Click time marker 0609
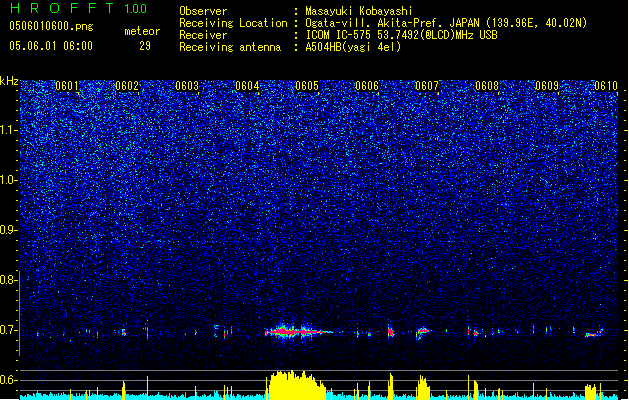Image resolution: width=629 pixels, height=400 pixels. (547, 86)
